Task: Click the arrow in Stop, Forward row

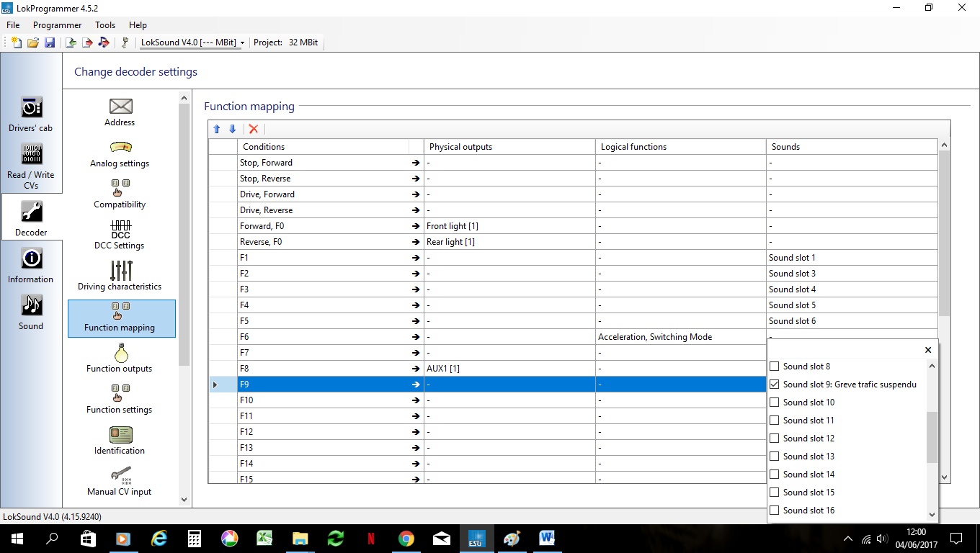Action: (x=416, y=163)
